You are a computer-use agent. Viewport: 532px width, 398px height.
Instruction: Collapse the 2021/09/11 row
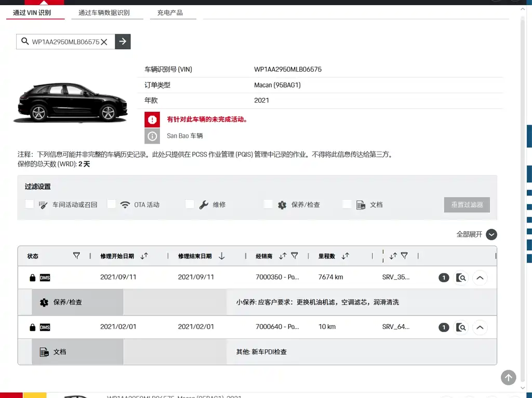pos(480,278)
